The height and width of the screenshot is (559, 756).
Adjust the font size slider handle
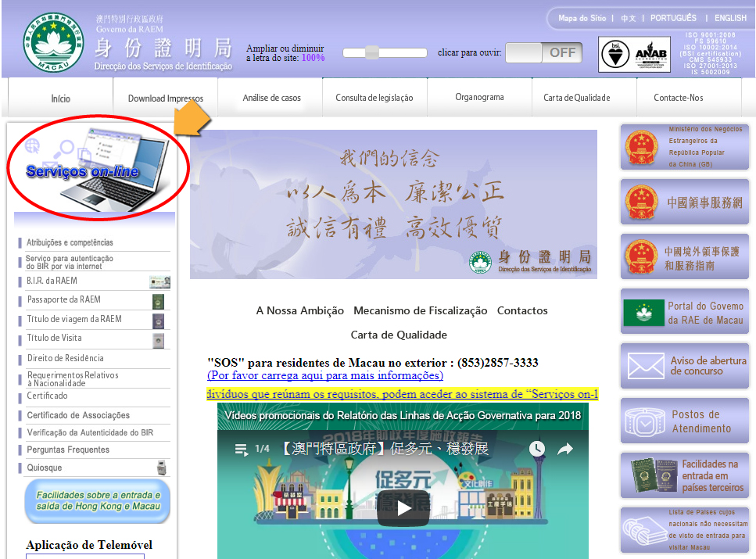372,52
